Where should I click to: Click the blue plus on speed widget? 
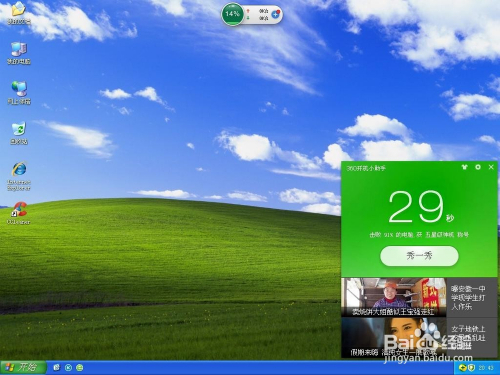click(x=275, y=14)
